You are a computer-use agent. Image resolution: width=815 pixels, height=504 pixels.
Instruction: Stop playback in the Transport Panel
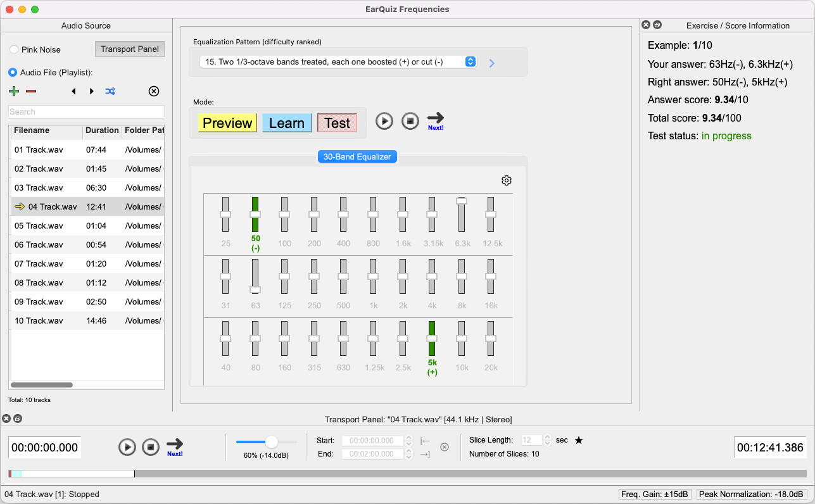click(x=151, y=447)
